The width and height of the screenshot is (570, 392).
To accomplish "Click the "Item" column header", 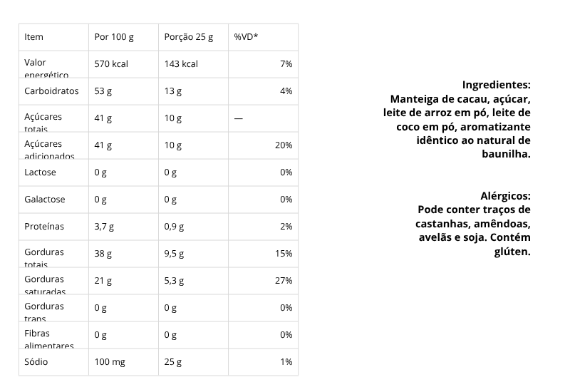I will (33, 37).
